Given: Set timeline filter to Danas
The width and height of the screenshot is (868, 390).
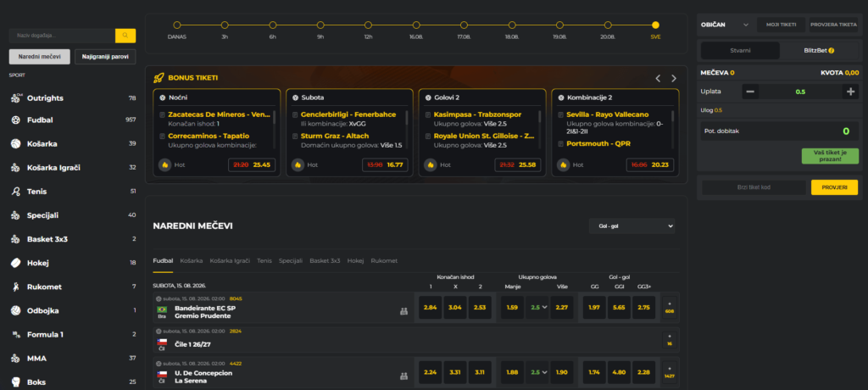Looking at the screenshot, I should coord(177,25).
